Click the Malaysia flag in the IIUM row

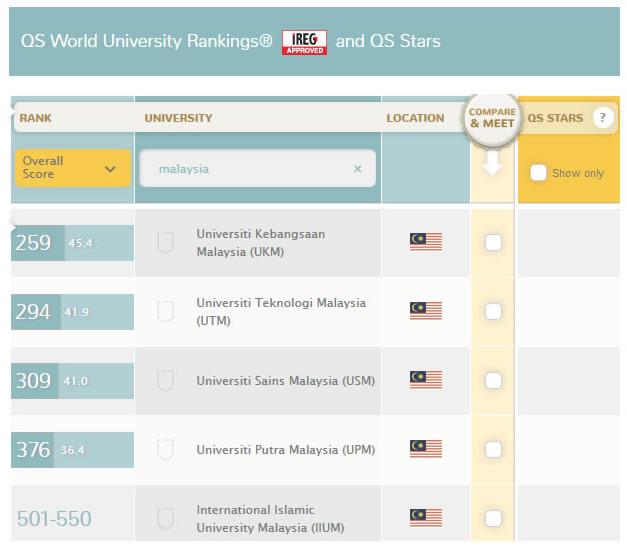tap(426, 518)
